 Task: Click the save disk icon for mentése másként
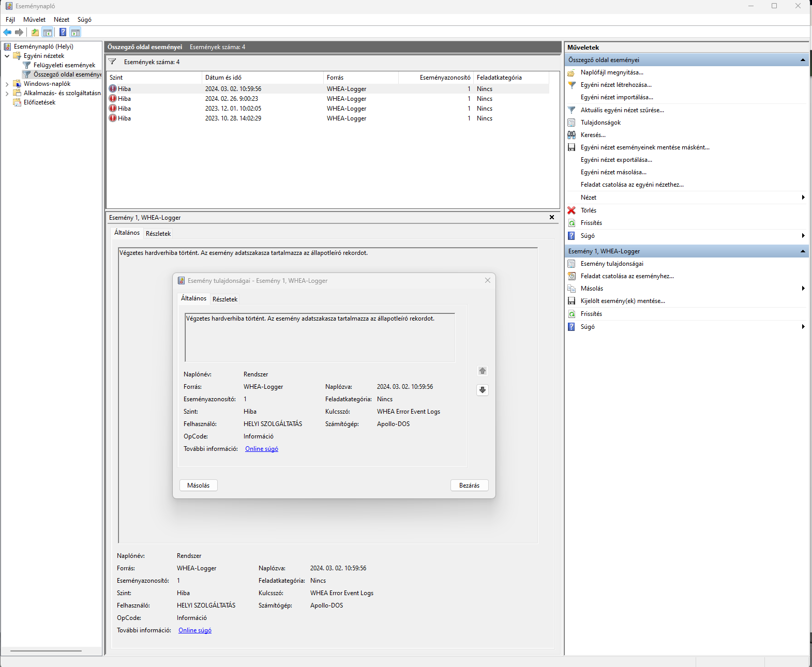(x=572, y=147)
